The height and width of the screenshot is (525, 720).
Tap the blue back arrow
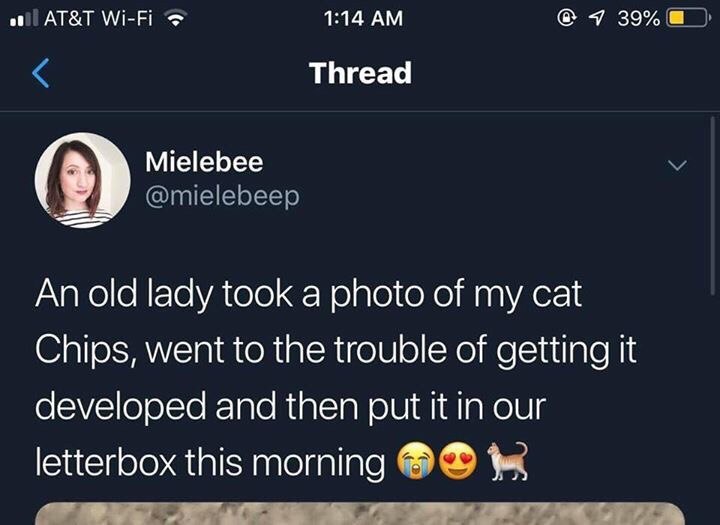point(40,73)
